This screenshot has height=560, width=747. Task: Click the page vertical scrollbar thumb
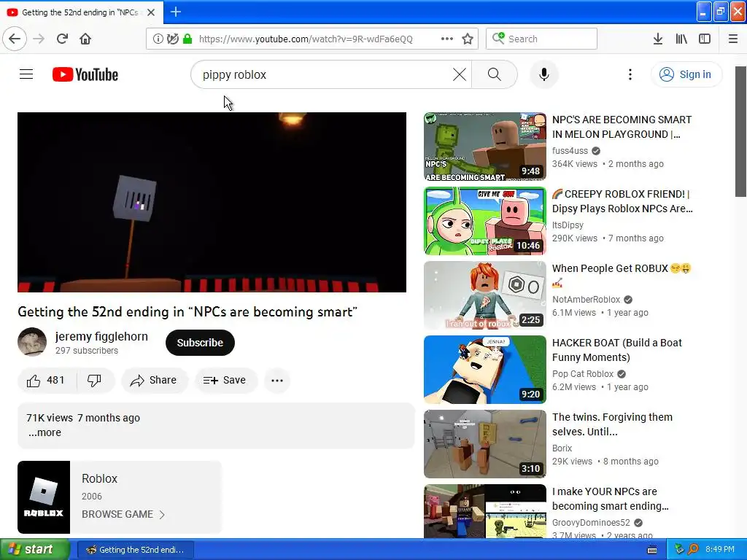pos(741,131)
